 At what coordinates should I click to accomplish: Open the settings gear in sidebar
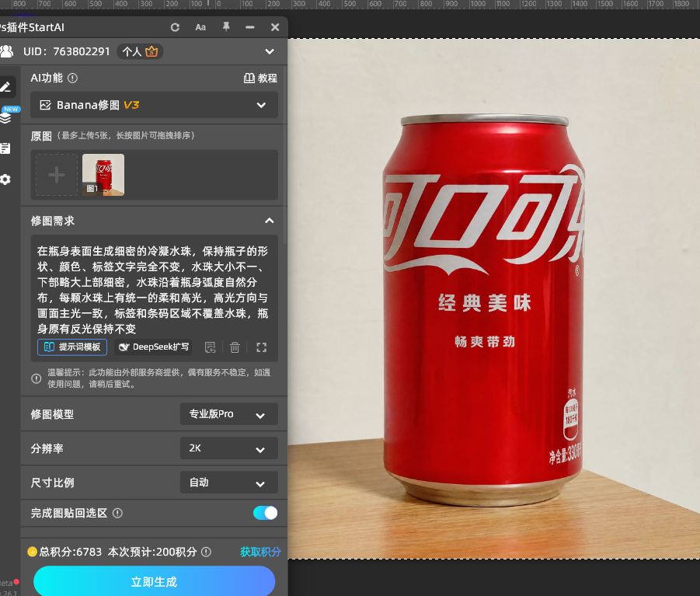pos(5,179)
